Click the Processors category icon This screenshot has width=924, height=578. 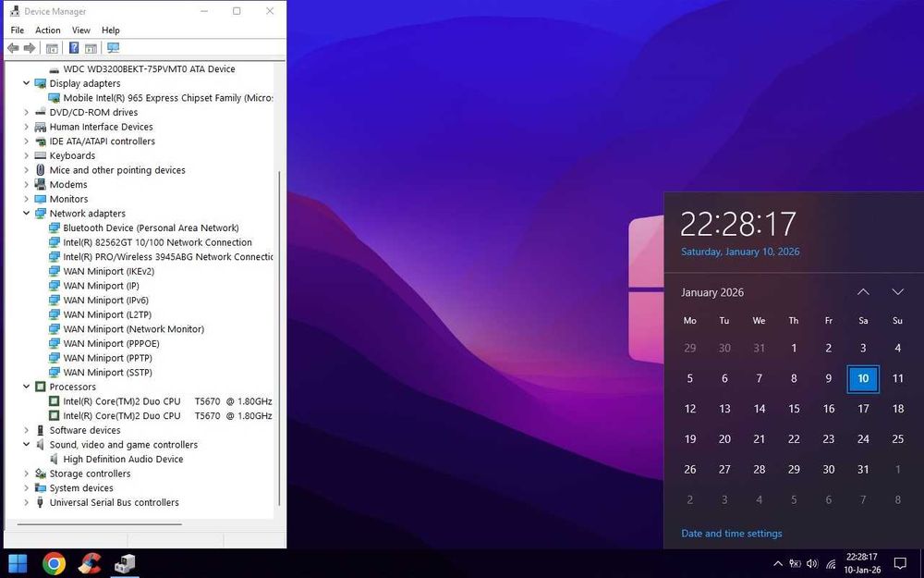(40, 387)
